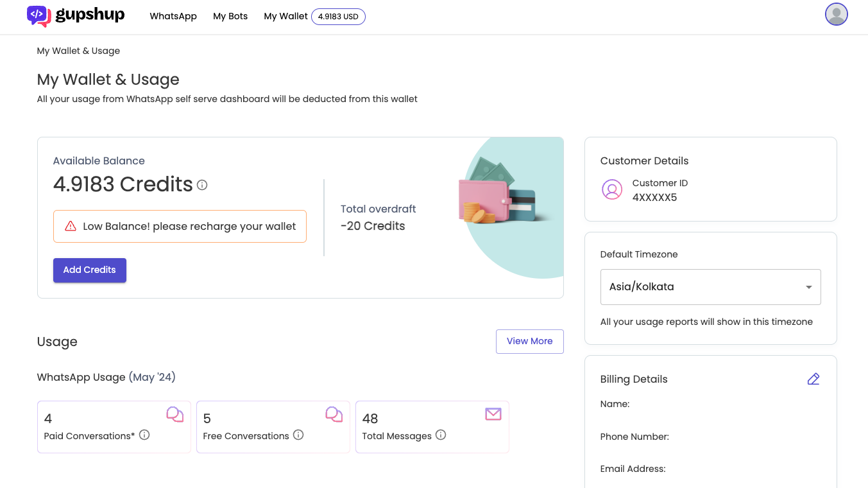Open the My Bots menu

tap(230, 17)
